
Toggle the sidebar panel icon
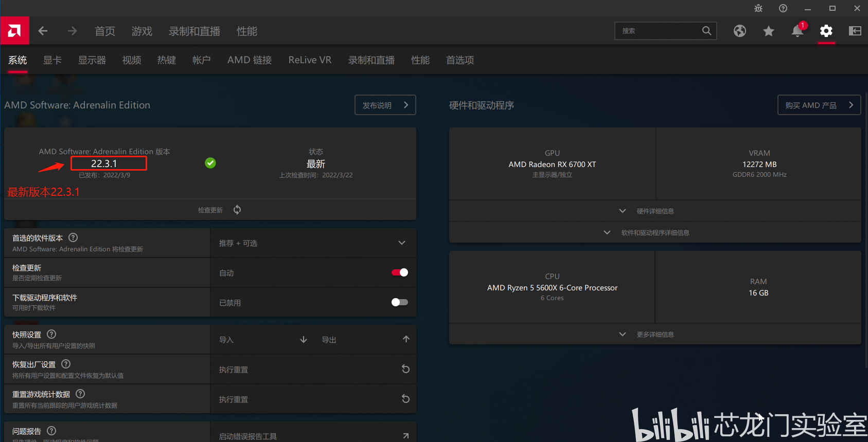pyautogui.click(x=855, y=31)
